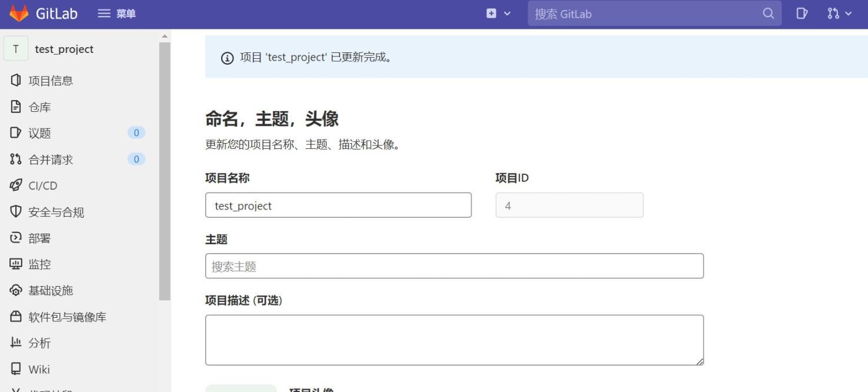Select the CI/CD rocket icon

tap(16, 185)
